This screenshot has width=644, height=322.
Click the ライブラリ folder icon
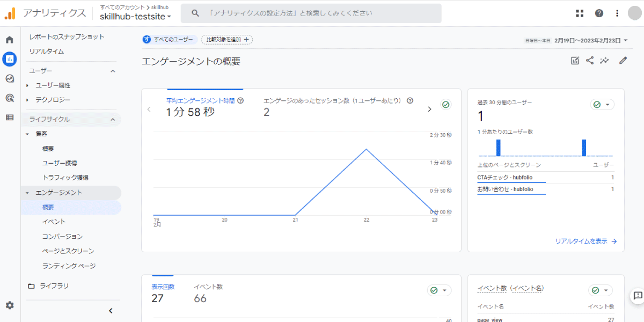pos(31,286)
